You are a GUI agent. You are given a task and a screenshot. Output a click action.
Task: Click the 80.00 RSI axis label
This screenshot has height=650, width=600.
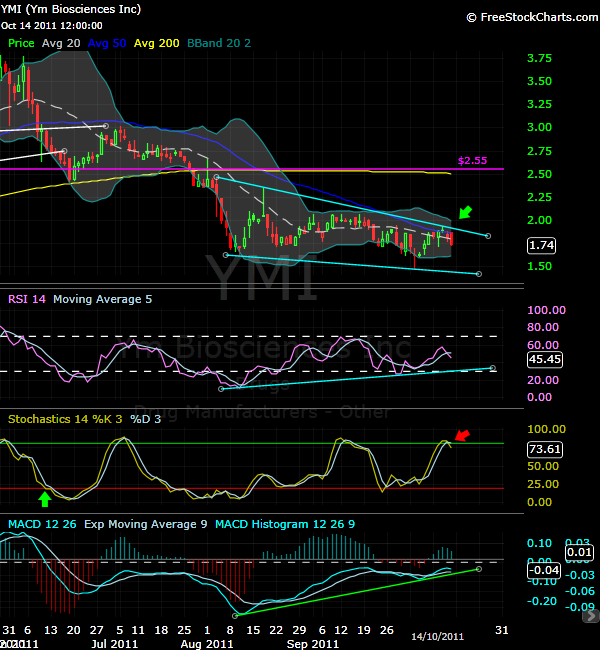coord(543,327)
